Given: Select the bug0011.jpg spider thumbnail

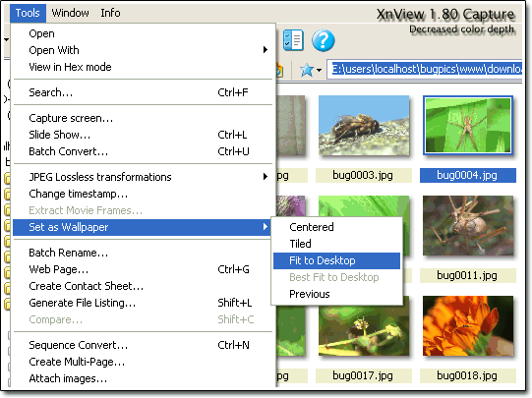Looking at the screenshot, I should (x=468, y=225).
